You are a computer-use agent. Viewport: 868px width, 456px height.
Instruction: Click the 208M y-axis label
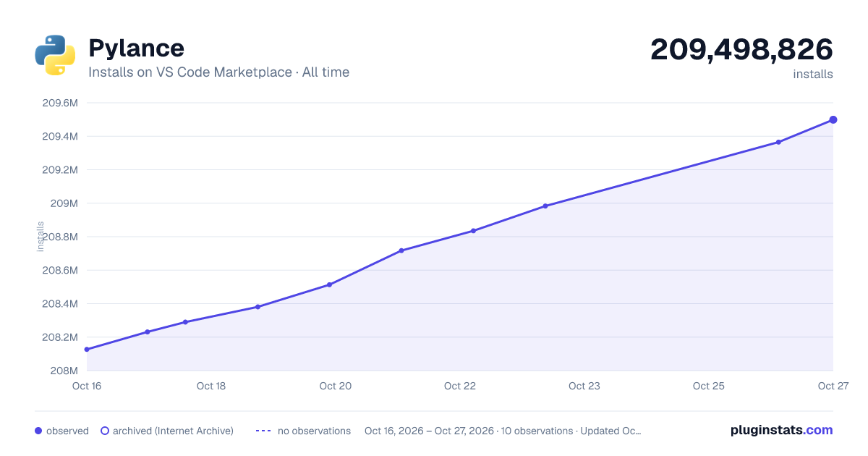click(x=64, y=371)
